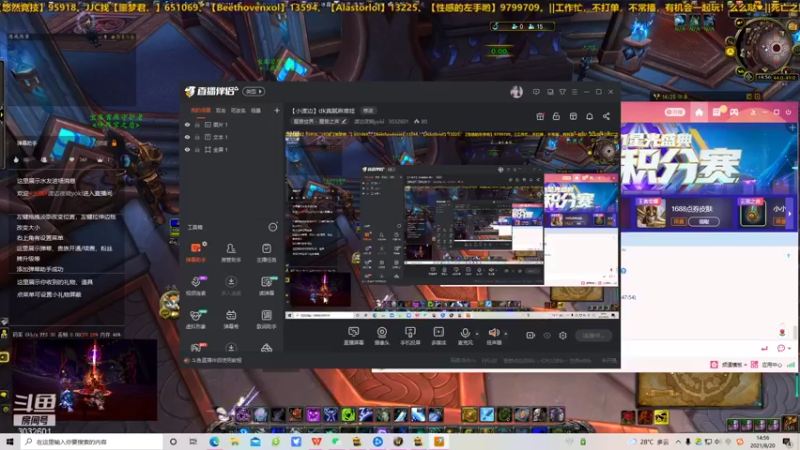Image resolution: width=800 pixels, height=450 pixels.
Task: Open the 视频连麦 tool icon
Action: tap(196, 286)
